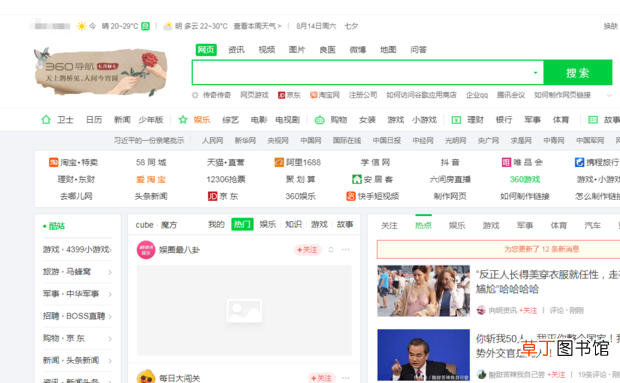This screenshot has width=620, height=383.
Task: Switch to the 图片 search tab
Action: pos(297,49)
